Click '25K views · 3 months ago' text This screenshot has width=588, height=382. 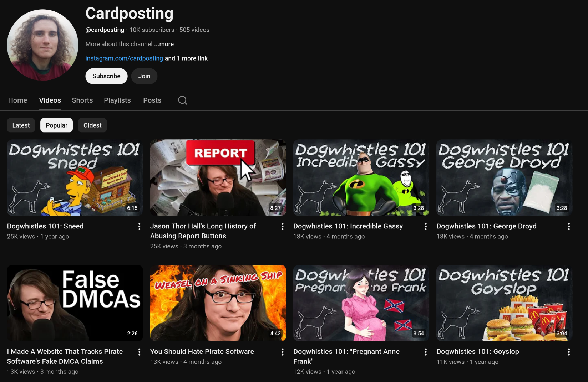pyautogui.click(x=186, y=247)
